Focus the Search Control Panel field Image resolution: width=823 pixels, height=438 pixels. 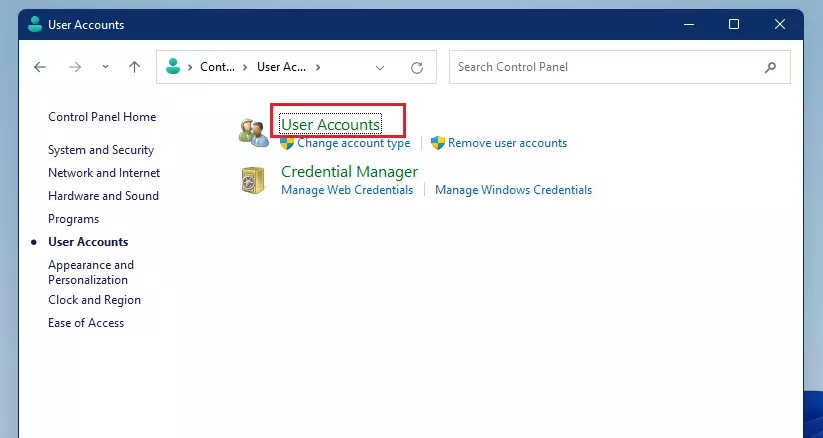coord(620,67)
